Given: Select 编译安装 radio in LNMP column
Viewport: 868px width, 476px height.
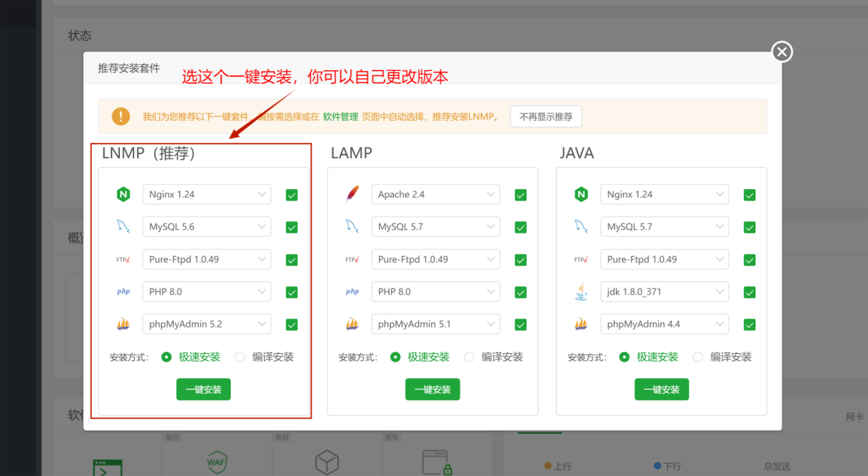Looking at the screenshot, I should pyautogui.click(x=240, y=357).
